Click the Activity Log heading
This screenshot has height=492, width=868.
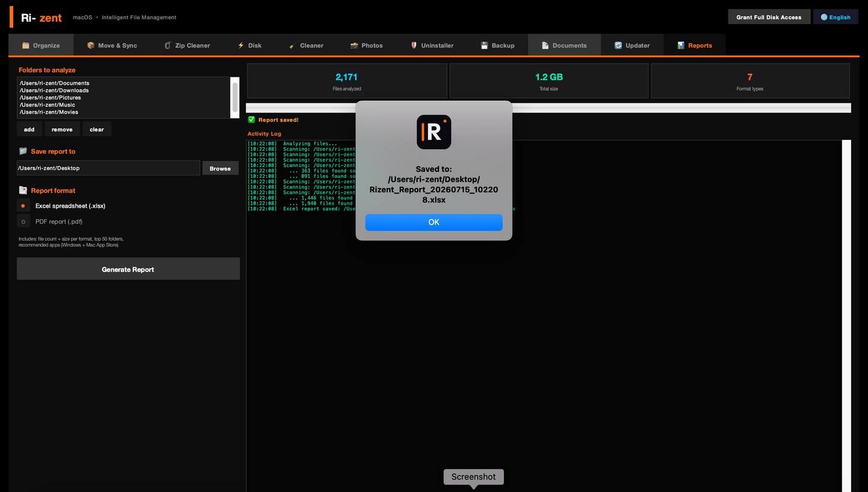pyautogui.click(x=264, y=133)
